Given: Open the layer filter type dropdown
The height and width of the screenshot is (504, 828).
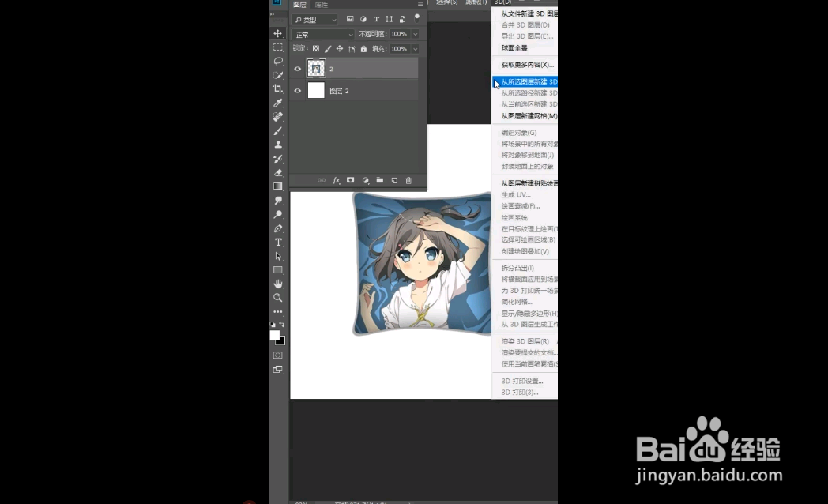Looking at the screenshot, I should 316,20.
